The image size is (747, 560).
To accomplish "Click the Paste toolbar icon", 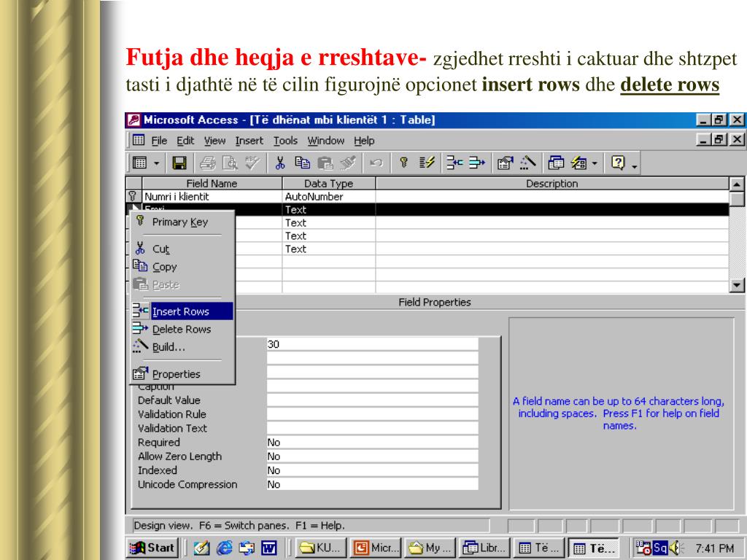I will (325, 163).
